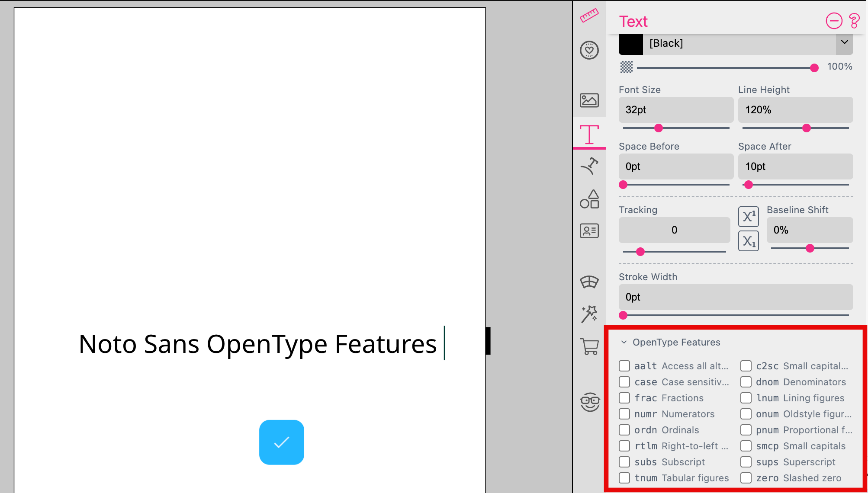The width and height of the screenshot is (868, 493).
Task: Apply subscript with X₁ button
Action: click(749, 241)
